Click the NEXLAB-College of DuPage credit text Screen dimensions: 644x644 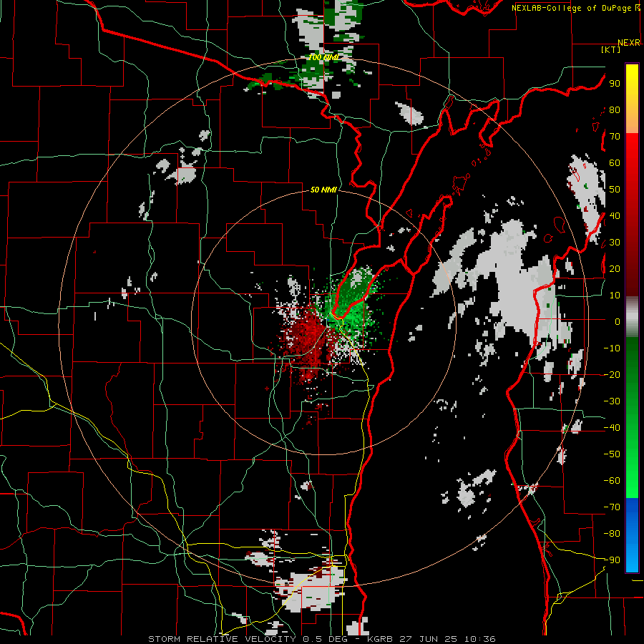point(572,8)
